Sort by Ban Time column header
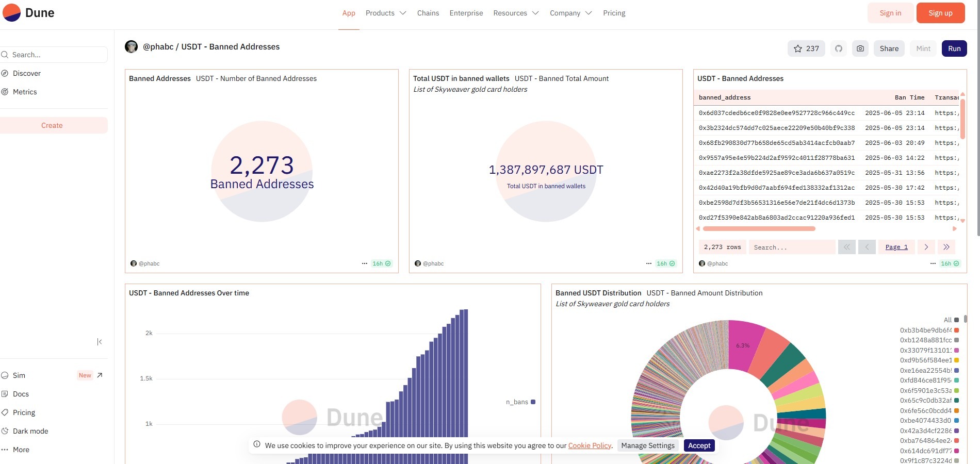 tap(909, 97)
